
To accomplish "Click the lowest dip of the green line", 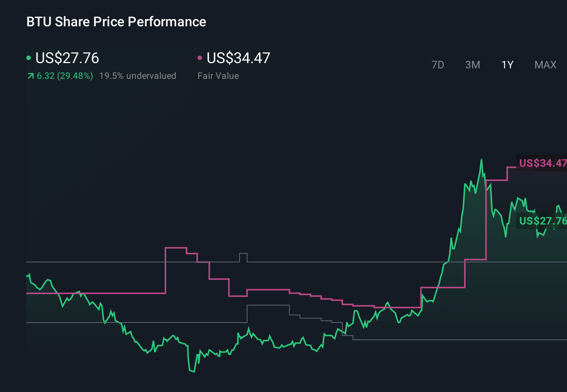I will coord(192,372).
